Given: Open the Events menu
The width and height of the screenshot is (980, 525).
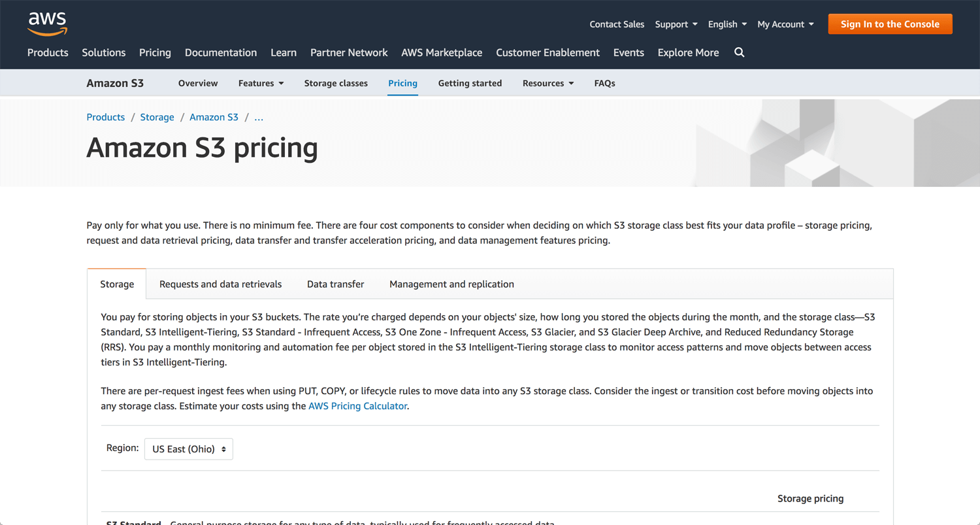Looking at the screenshot, I should coord(629,52).
